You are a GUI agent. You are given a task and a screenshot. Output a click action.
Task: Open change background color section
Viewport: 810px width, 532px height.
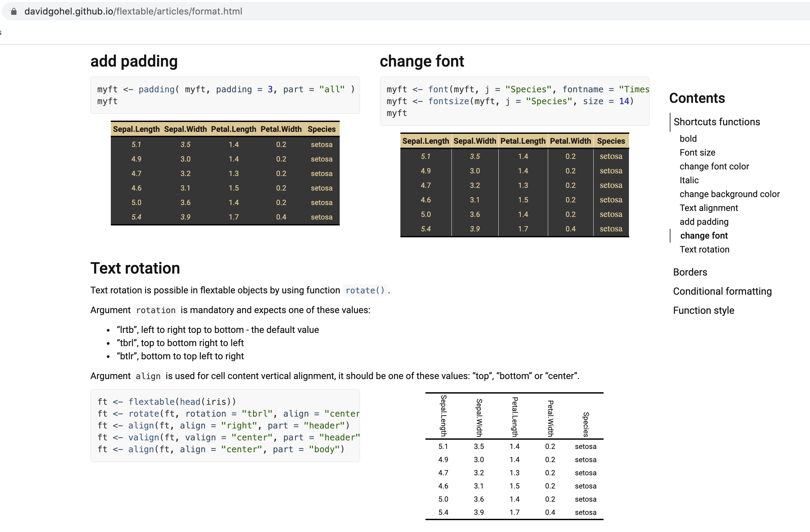pos(730,194)
